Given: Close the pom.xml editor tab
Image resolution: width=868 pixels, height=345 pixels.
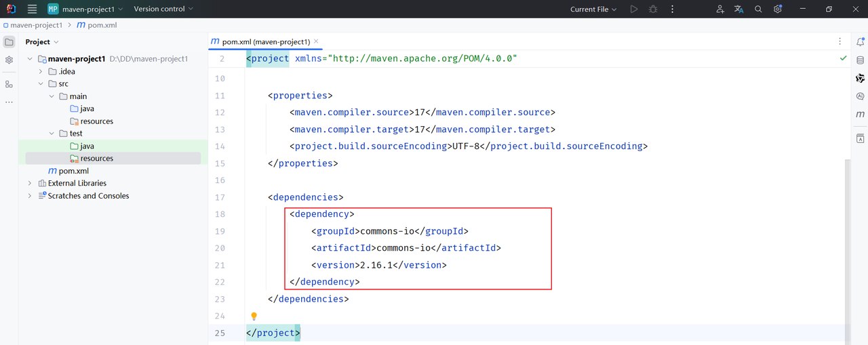Looking at the screenshot, I should (x=316, y=41).
